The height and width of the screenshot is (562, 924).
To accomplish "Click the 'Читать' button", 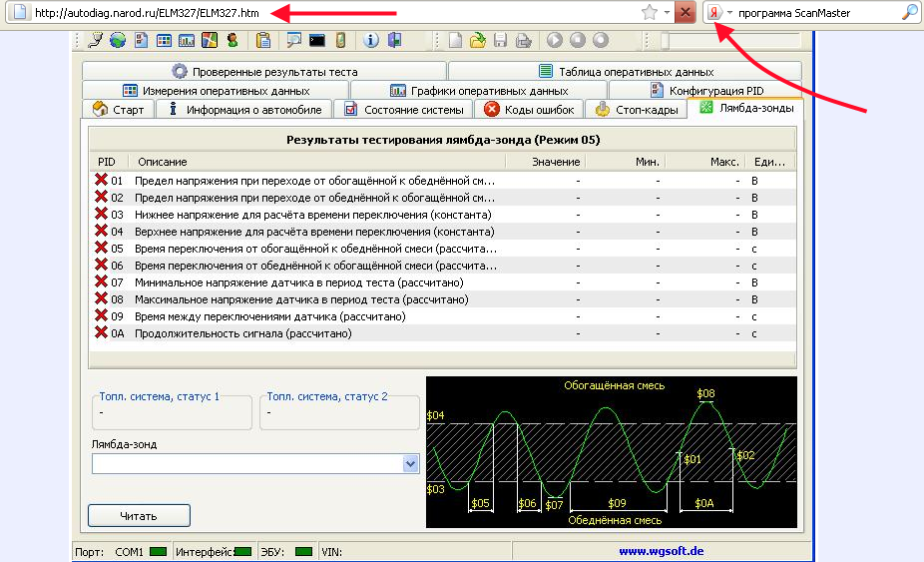I will (139, 516).
